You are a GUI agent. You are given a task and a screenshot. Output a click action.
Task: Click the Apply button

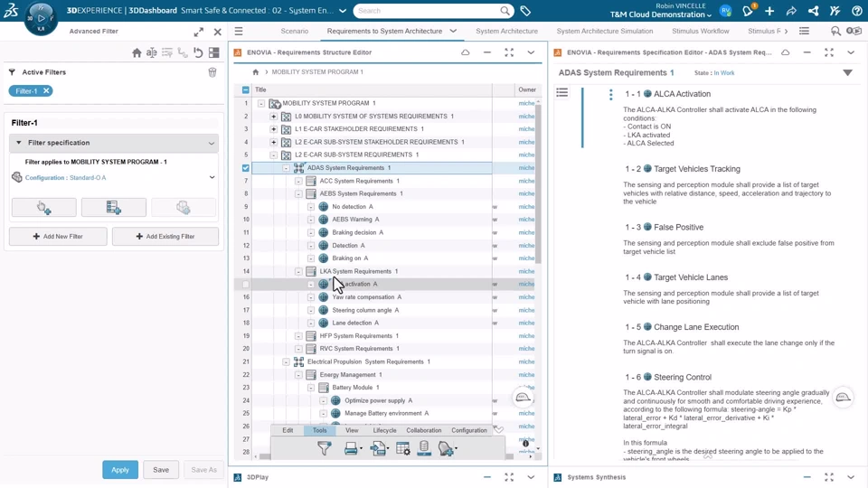[120, 470]
